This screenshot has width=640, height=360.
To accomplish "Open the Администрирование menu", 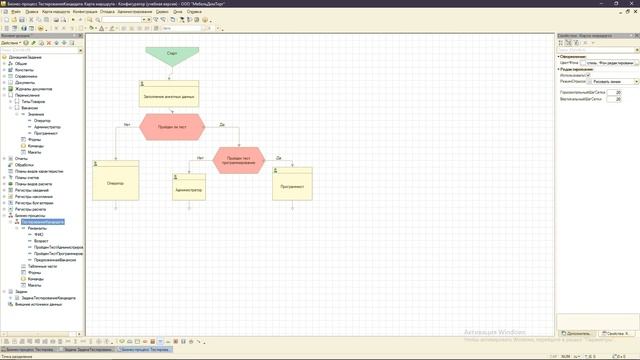I will (135, 12).
